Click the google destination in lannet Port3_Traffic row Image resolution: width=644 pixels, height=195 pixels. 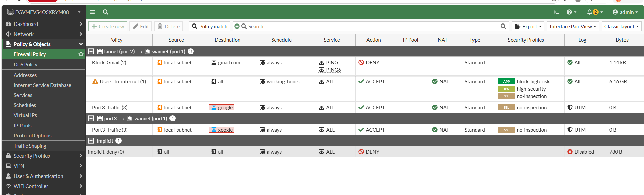click(222, 107)
